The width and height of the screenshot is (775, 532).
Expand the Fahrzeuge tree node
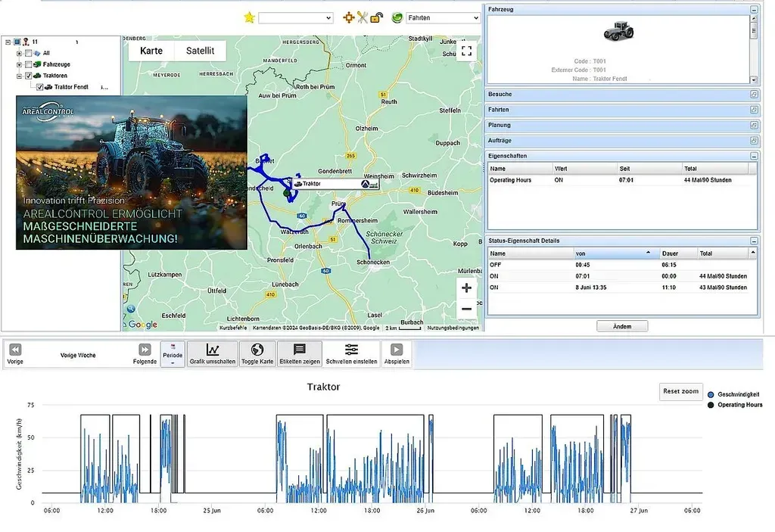pos(18,64)
